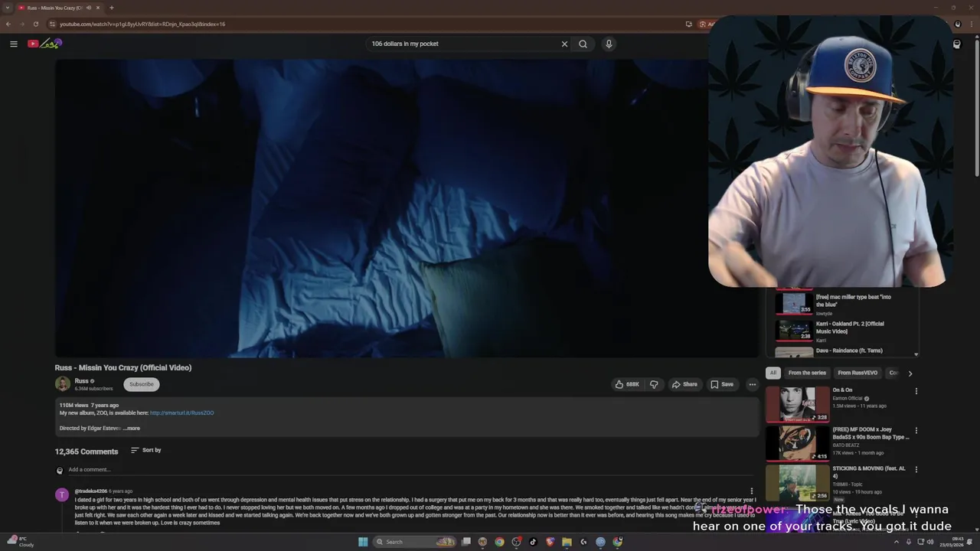Screen dimensions: 980x551
Task: Show hidden system tray icons
Action: [x=897, y=542]
